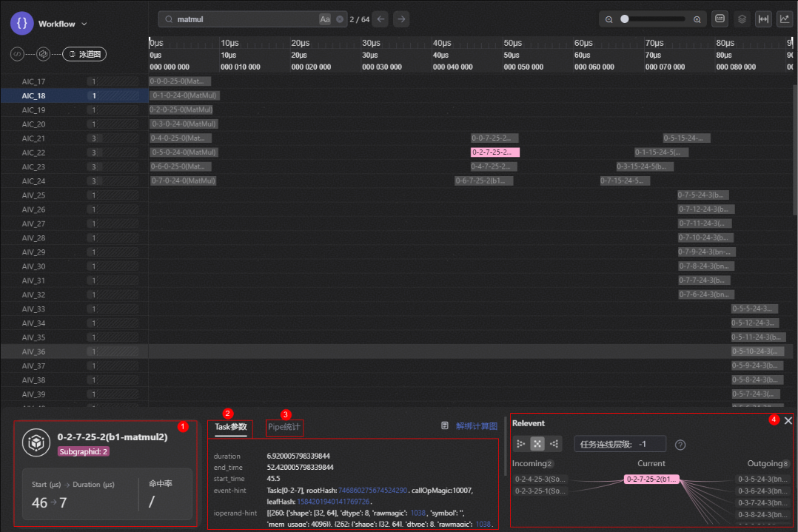Click the timeline zoom slider handle
This screenshot has height=532, width=798.
[625, 19]
